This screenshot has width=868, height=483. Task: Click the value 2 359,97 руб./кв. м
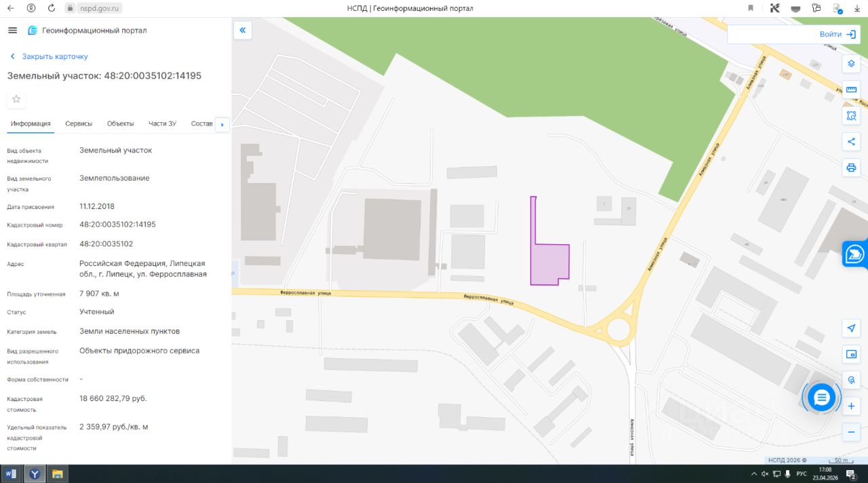click(x=114, y=427)
